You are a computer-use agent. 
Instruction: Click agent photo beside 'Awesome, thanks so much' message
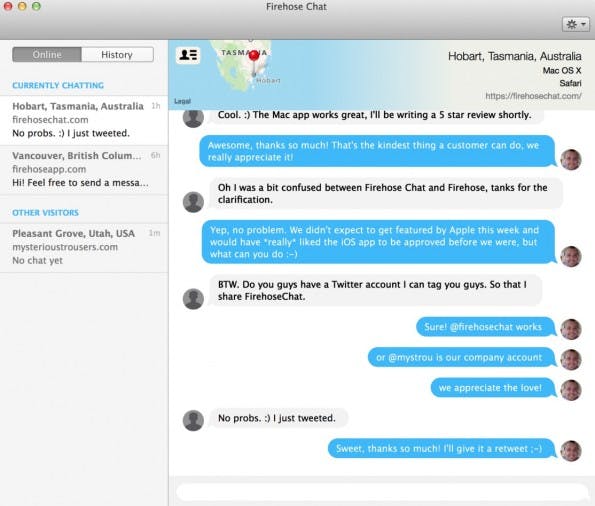[x=571, y=159]
